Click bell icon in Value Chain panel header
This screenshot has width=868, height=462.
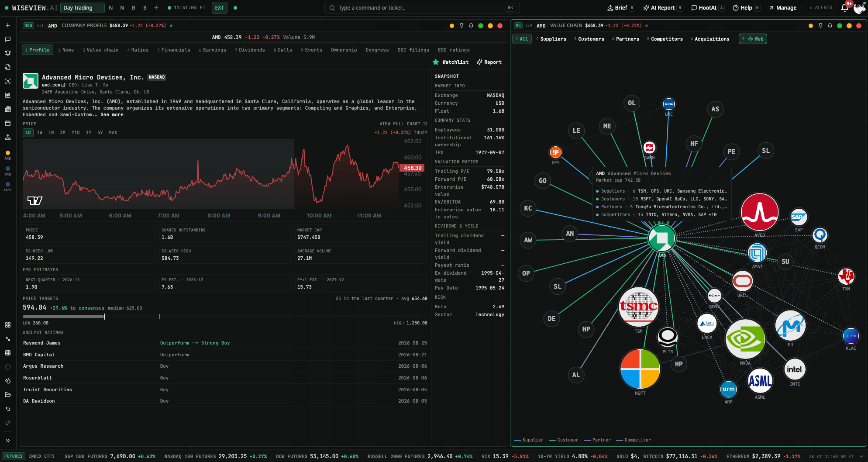(830, 26)
